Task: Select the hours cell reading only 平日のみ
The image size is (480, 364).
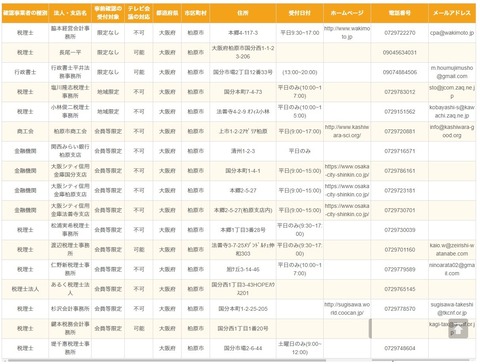Action: (300, 151)
